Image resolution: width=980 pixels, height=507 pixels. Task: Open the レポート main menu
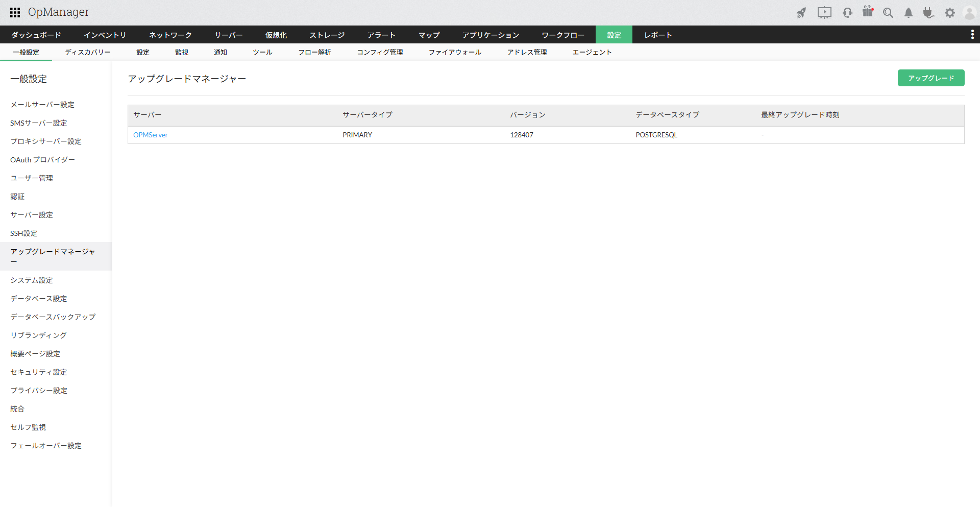click(x=658, y=35)
